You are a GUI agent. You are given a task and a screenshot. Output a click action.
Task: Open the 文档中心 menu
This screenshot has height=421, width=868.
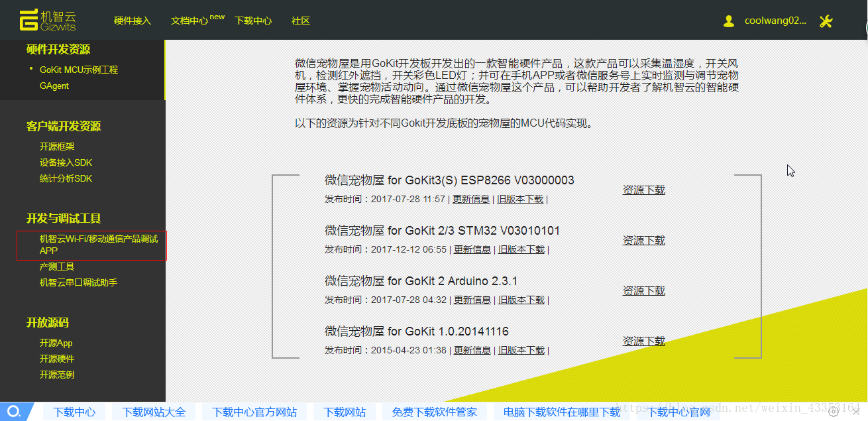[190, 21]
